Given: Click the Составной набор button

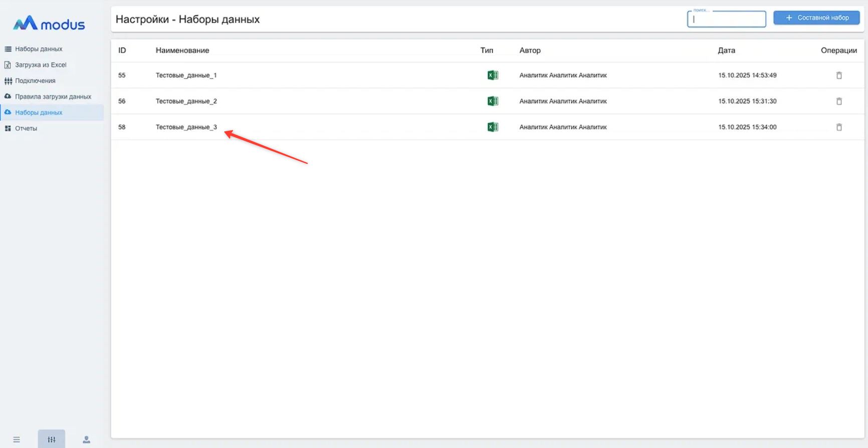Looking at the screenshot, I should coord(816,18).
